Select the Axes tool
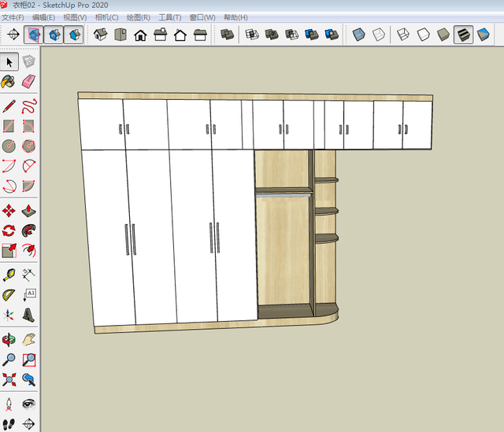The height and width of the screenshot is (432, 504). coord(9,315)
